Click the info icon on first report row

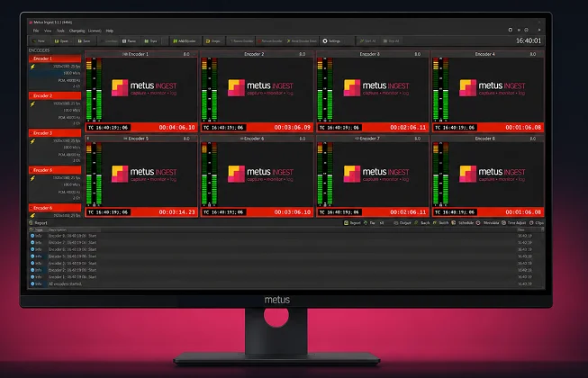(32, 236)
